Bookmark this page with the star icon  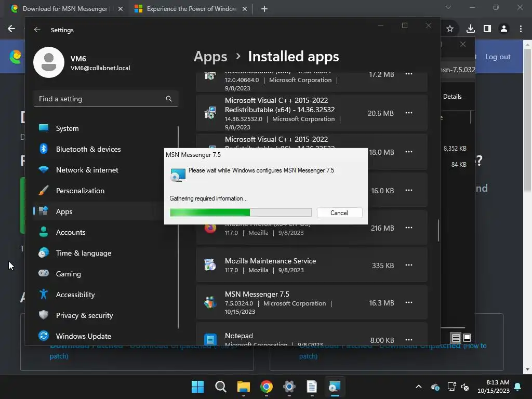pyautogui.click(x=450, y=29)
